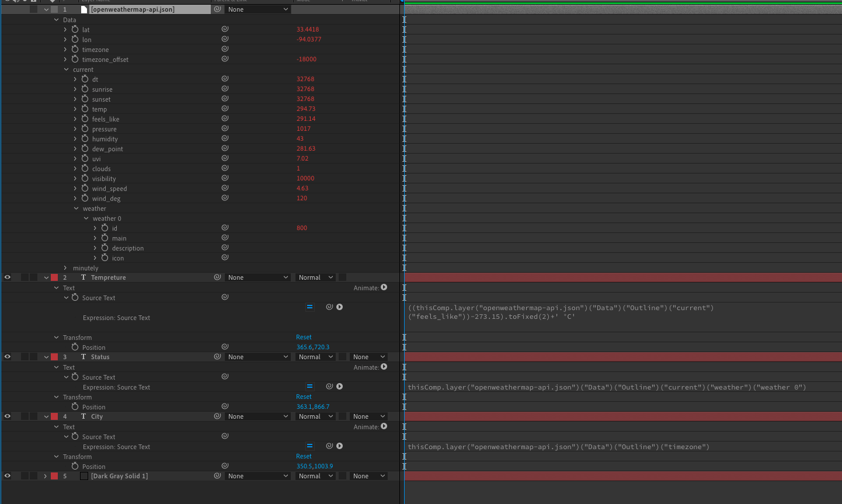Viewport: 842px width, 504px height.
Task: Click the Animate arrow on Tempreture text
Action: 384,287
